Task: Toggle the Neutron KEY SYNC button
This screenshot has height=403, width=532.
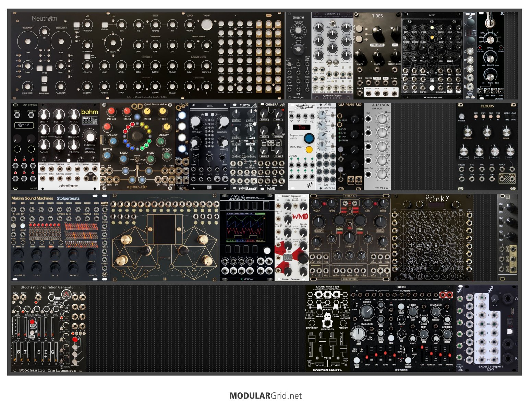Action: pos(105,25)
